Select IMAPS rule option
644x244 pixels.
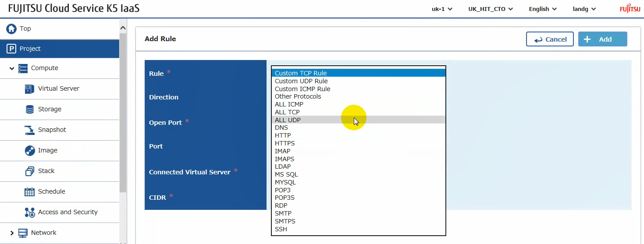[359, 159]
